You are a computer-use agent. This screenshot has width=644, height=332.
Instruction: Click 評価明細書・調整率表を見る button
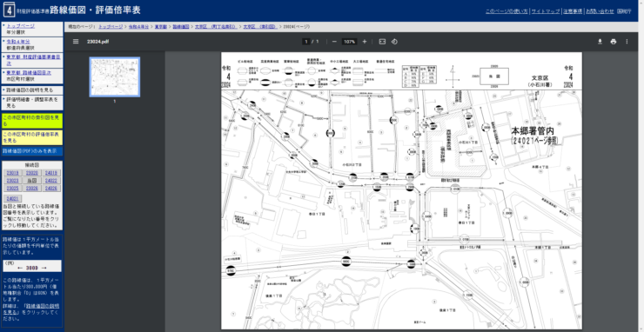coord(32,103)
